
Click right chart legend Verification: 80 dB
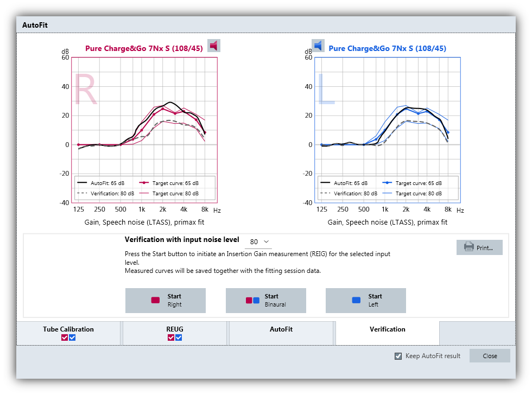pyautogui.click(x=105, y=194)
